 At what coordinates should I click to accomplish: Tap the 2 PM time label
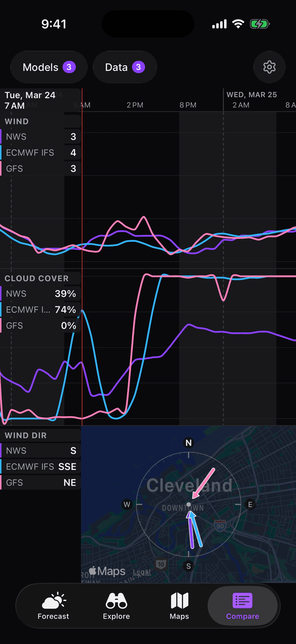pos(135,105)
